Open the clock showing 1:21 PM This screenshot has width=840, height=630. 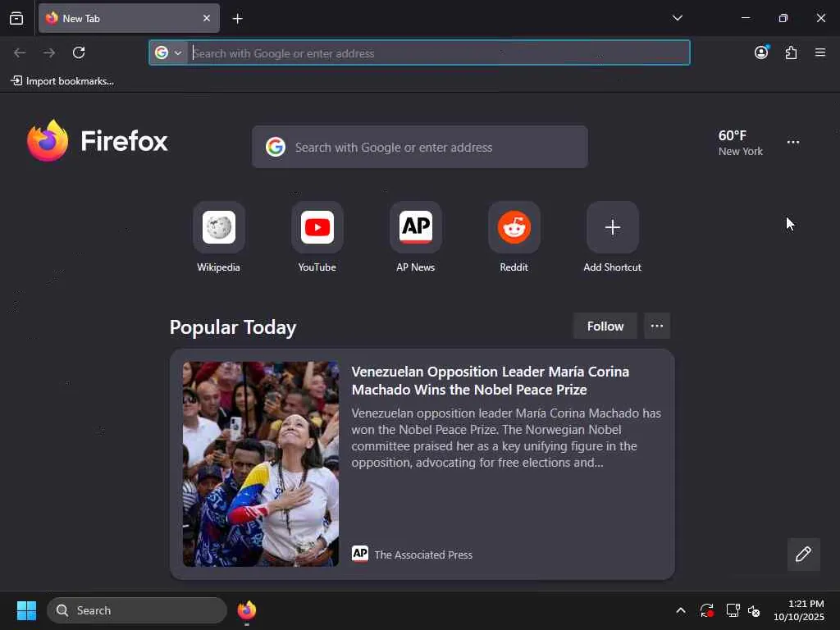coord(798,610)
